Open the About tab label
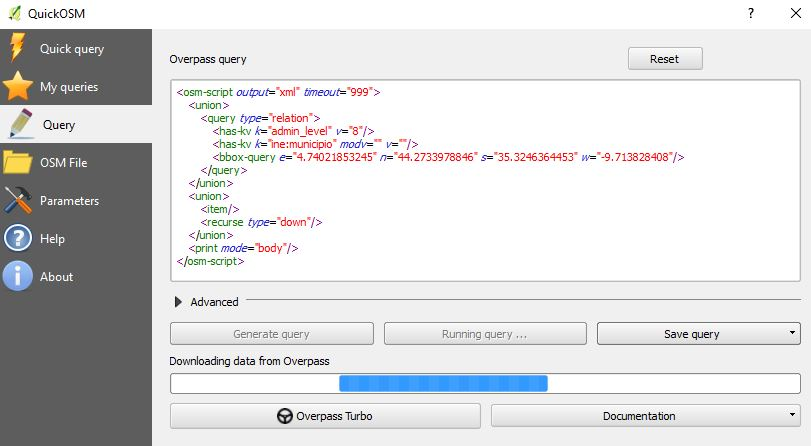The image size is (811, 446). tap(56, 277)
